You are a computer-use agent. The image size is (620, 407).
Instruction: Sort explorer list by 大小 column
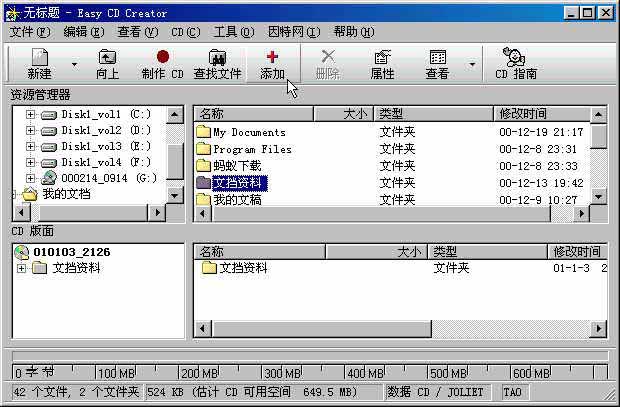343,114
